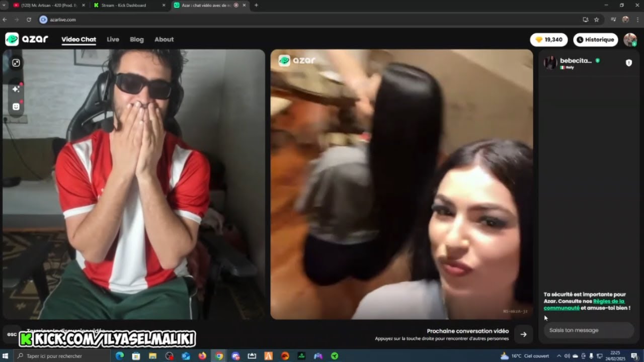Click the fullscreen expand icon on local video
This screenshot has height=362, width=644.
click(x=16, y=63)
